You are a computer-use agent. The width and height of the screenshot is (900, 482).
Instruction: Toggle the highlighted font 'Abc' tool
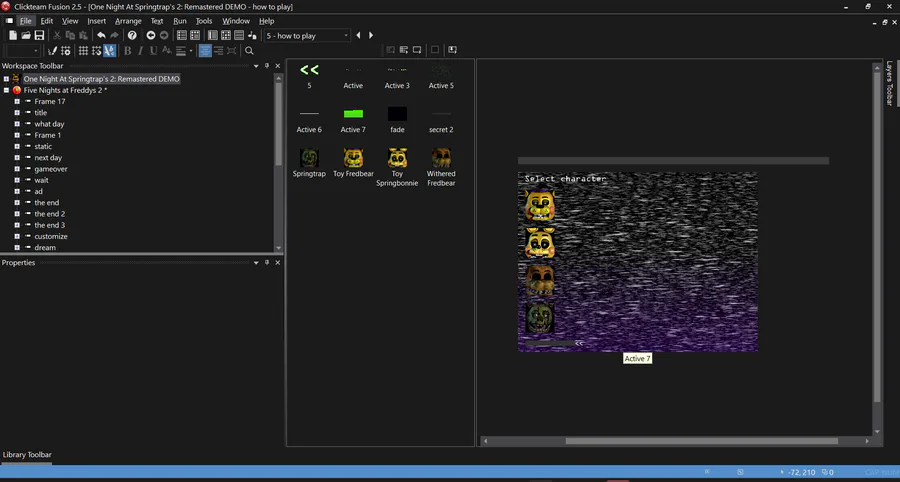[x=110, y=50]
